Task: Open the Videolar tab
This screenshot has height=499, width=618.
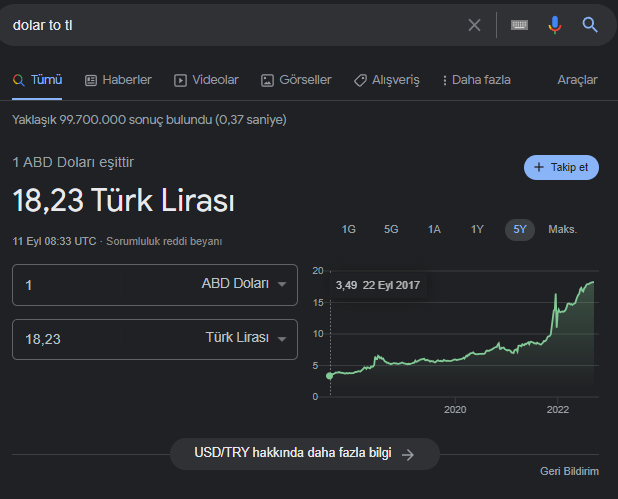Action: pyautogui.click(x=207, y=80)
